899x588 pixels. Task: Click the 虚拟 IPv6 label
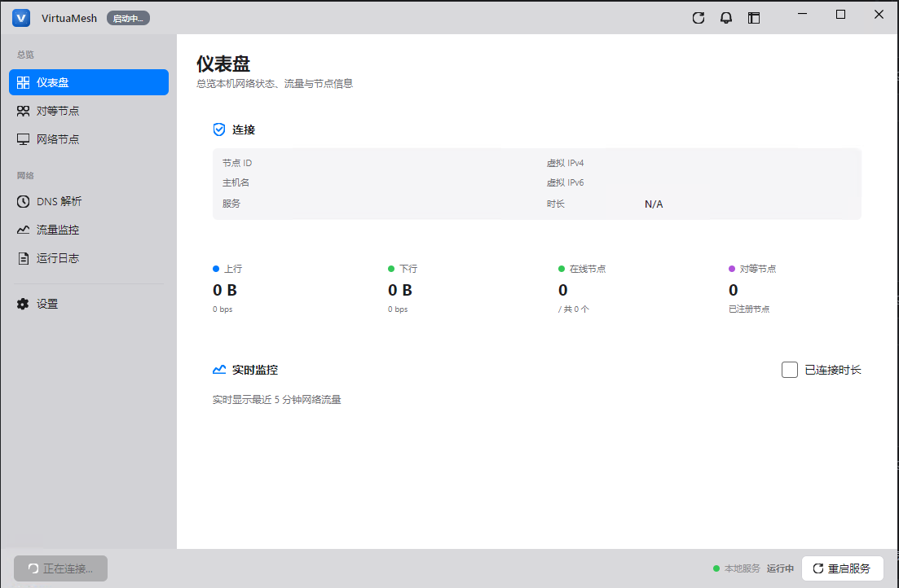pos(565,182)
